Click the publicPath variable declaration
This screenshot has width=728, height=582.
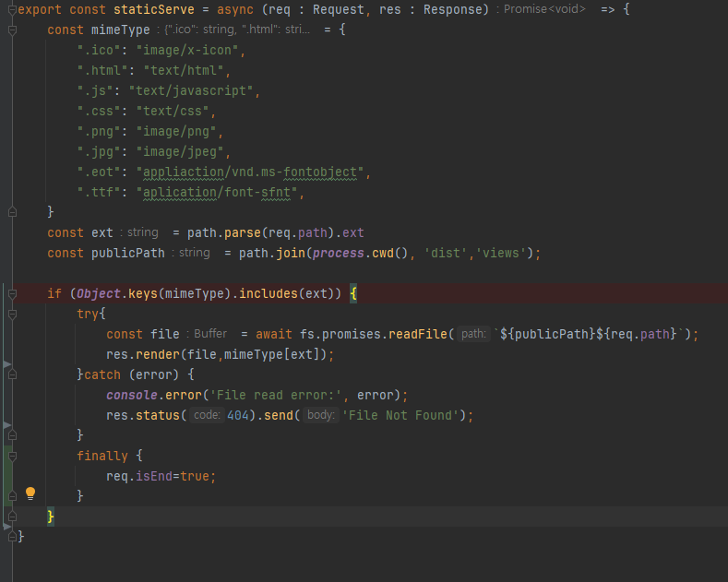[127, 254]
